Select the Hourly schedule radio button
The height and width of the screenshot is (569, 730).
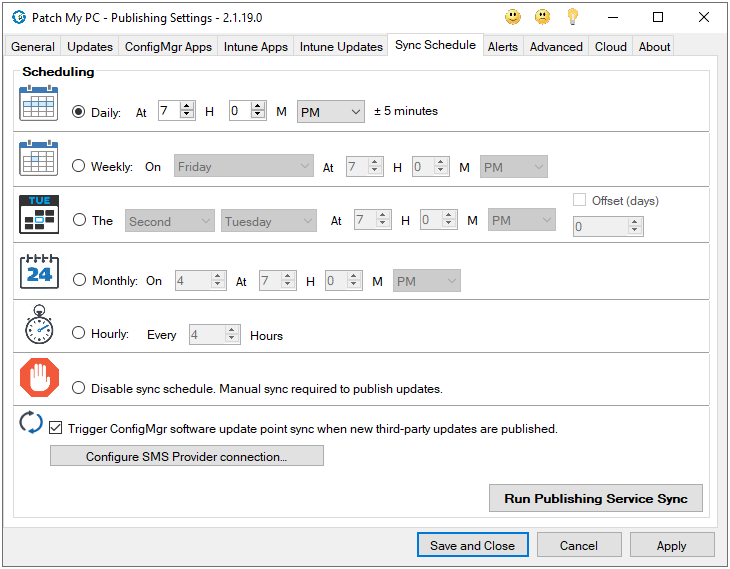[79, 334]
